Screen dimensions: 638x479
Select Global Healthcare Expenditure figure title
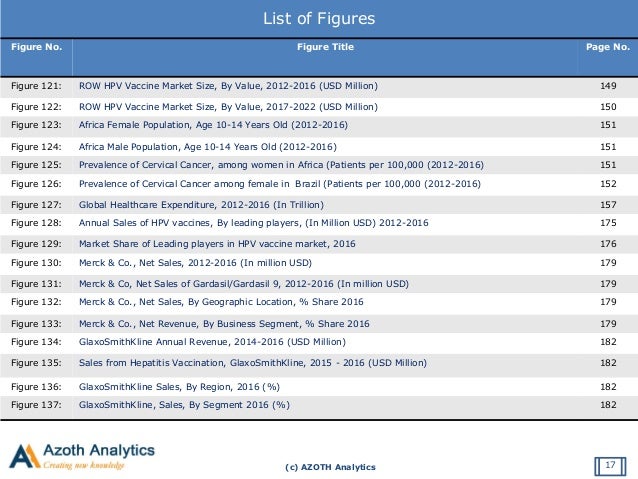pos(201,205)
